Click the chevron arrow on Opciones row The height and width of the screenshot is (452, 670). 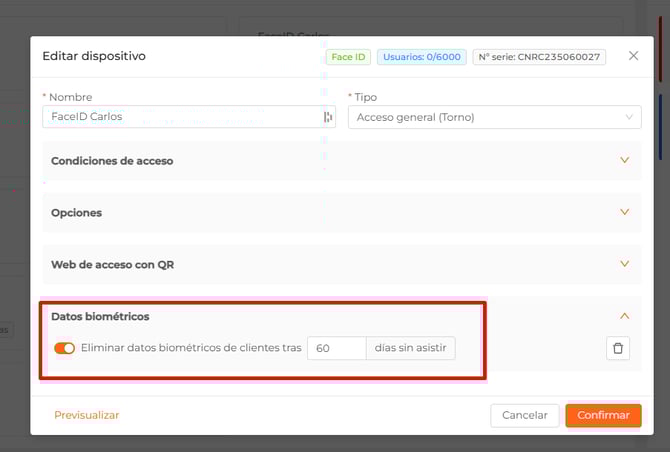[x=624, y=212]
